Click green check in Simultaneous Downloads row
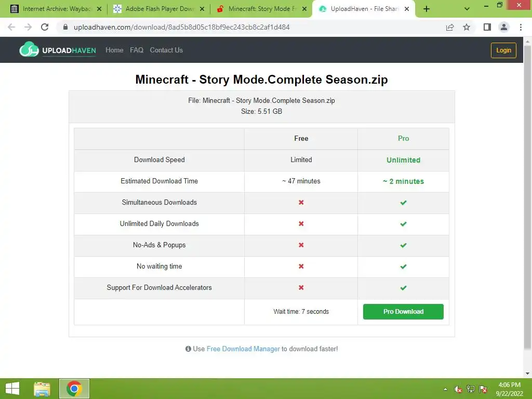The image size is (532, 399). pos(403,203)
